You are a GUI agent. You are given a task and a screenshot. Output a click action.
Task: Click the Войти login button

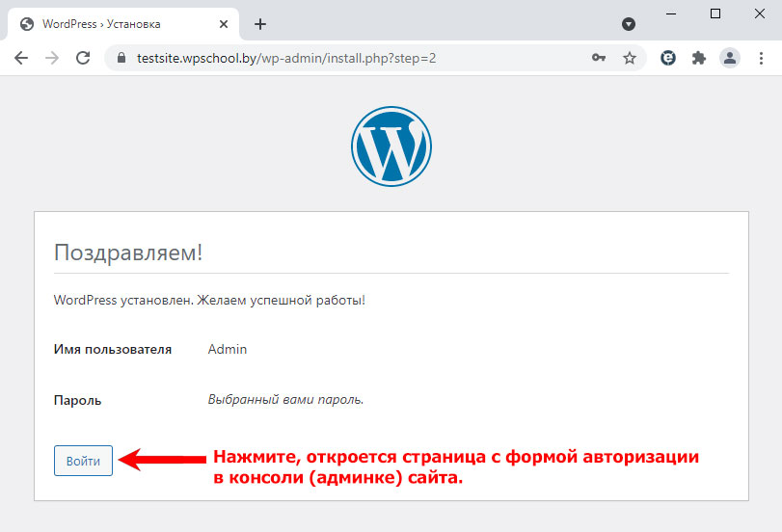(83, 461)
